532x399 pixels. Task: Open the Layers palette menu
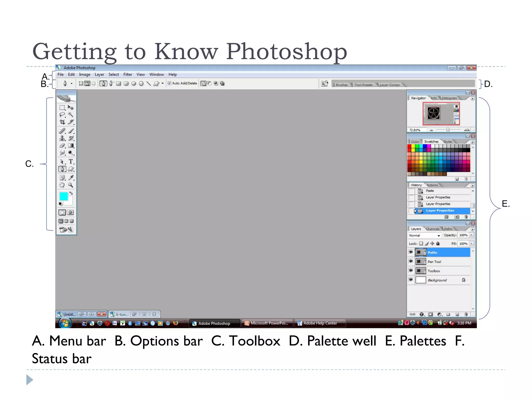click(473, 229)
